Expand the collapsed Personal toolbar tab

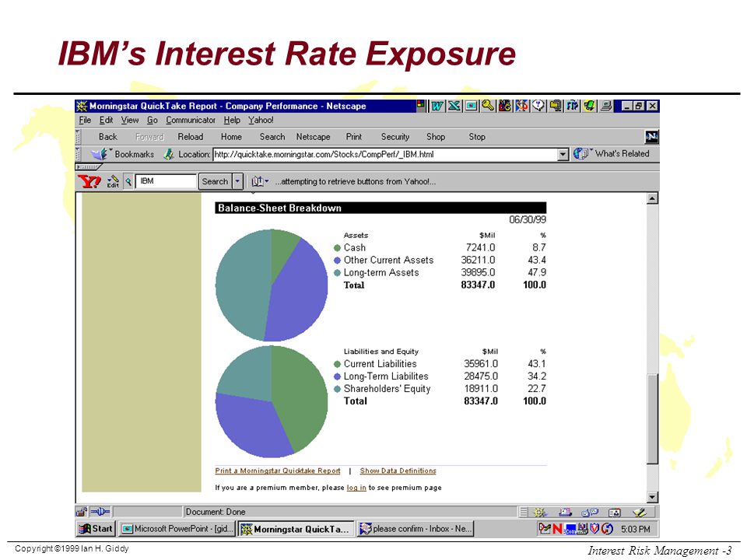(x=88, y=167)
